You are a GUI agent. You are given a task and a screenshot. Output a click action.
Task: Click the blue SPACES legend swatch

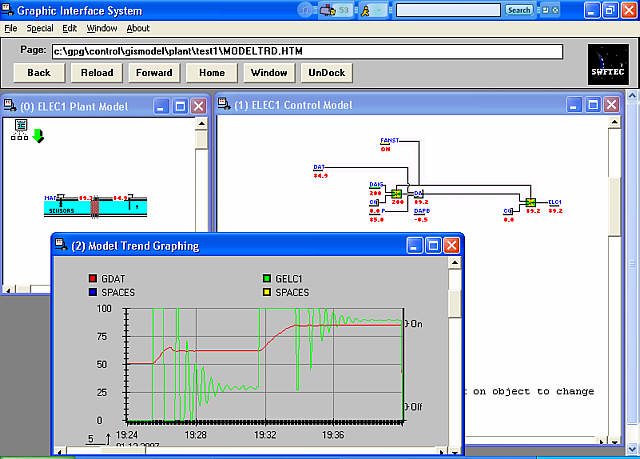coord(93,293)
